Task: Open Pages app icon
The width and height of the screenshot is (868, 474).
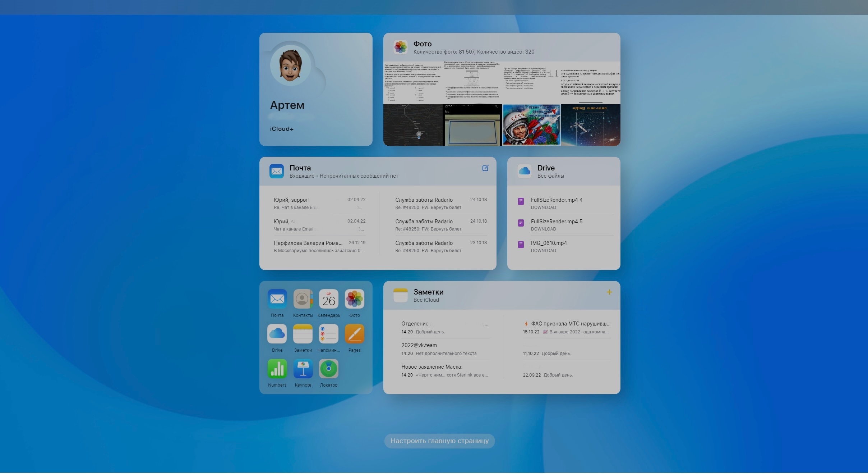Action: click(x=354, y=334)
